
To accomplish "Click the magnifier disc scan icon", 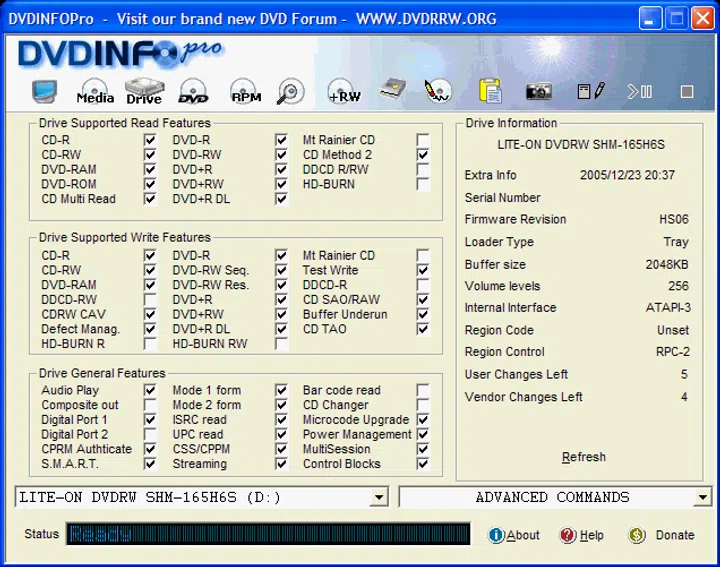I will (x=290, y=91).
